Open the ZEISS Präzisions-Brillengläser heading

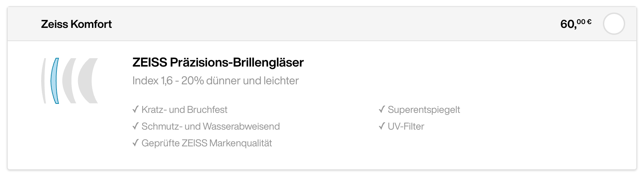point(218,62)
